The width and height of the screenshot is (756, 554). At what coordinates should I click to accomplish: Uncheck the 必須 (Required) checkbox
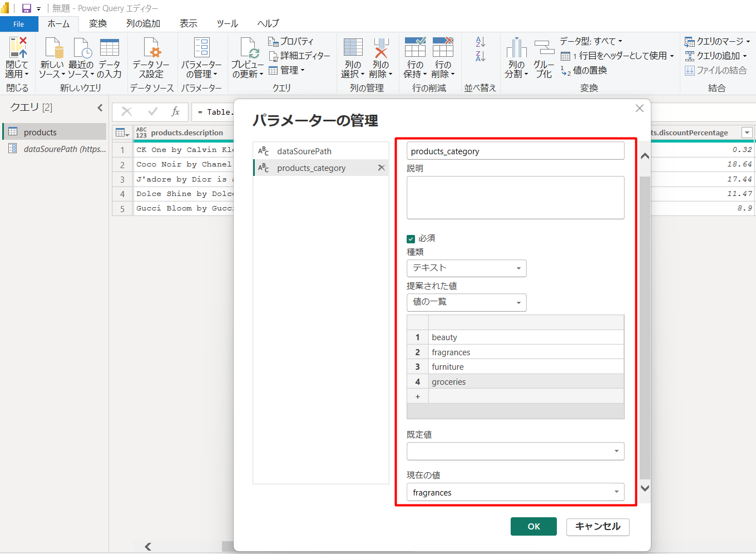[x=411, y=239]
